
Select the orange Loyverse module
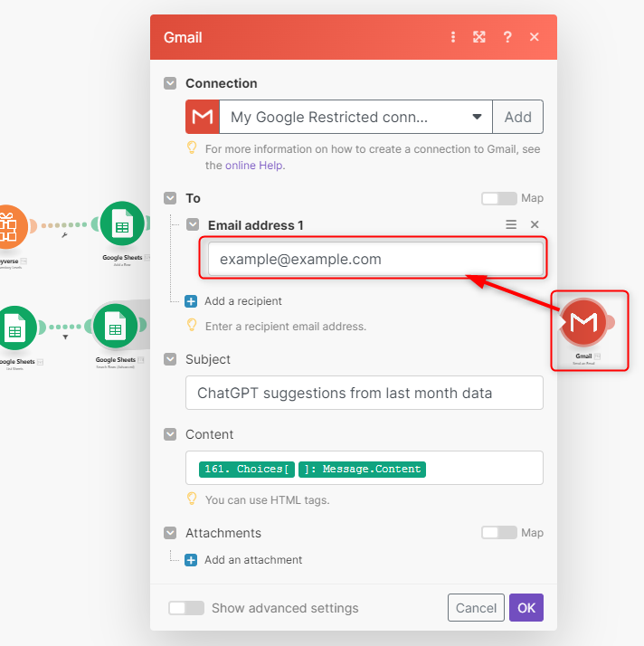click(x=12, y=227)
